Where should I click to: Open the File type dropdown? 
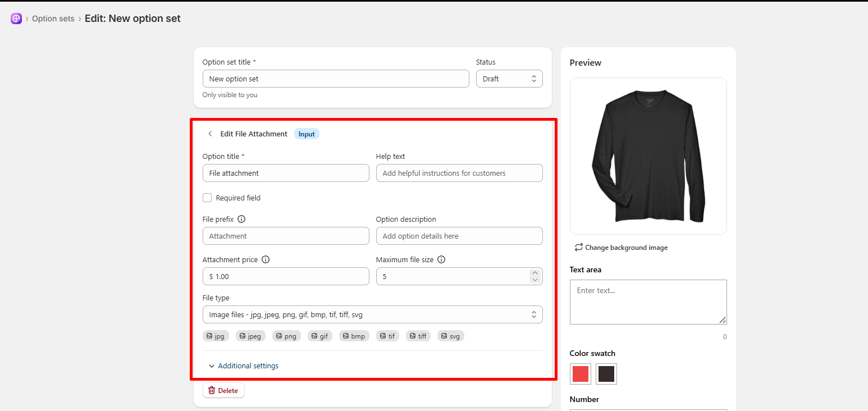[372, 314]
